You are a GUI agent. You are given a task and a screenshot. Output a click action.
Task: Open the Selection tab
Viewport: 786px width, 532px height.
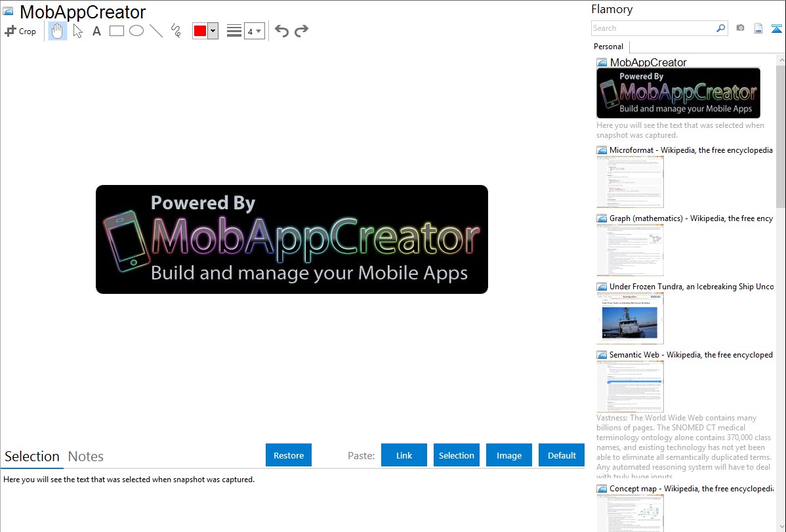(32, 457)
